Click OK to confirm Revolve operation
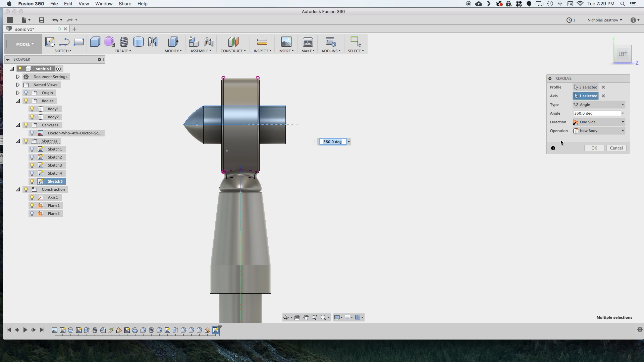The height and width of the screenshot is (362, 644). (594, 147)
